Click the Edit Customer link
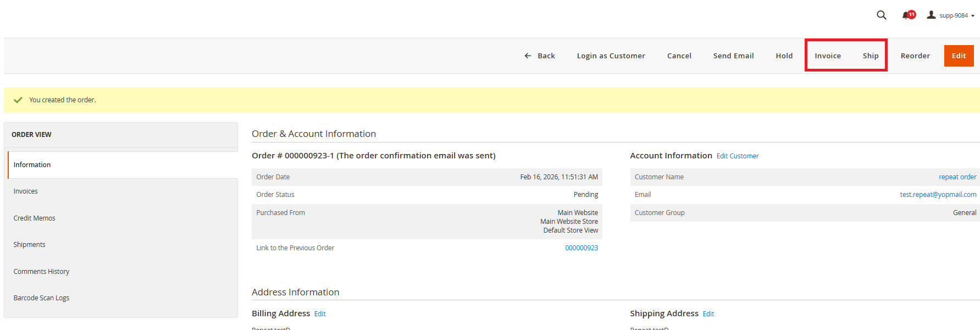The image size is (980, 330). coord(737,156)
